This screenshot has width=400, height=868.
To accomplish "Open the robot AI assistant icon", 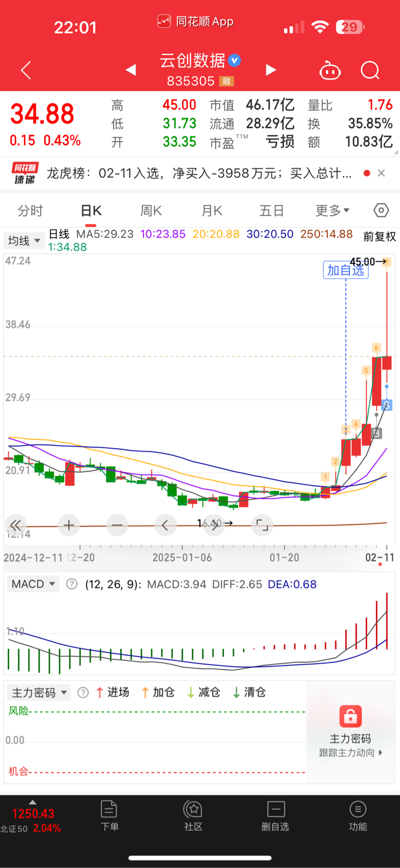I will point(330,70).
